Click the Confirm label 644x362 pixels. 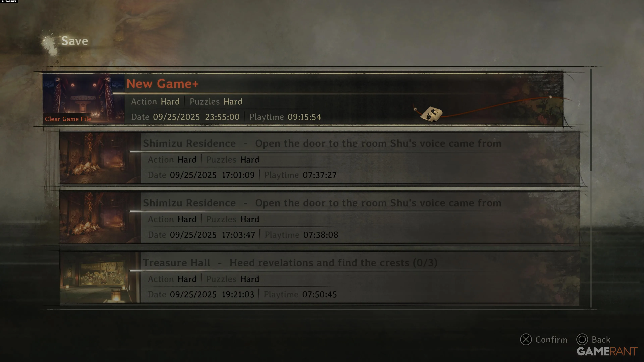tap(551, 340)
